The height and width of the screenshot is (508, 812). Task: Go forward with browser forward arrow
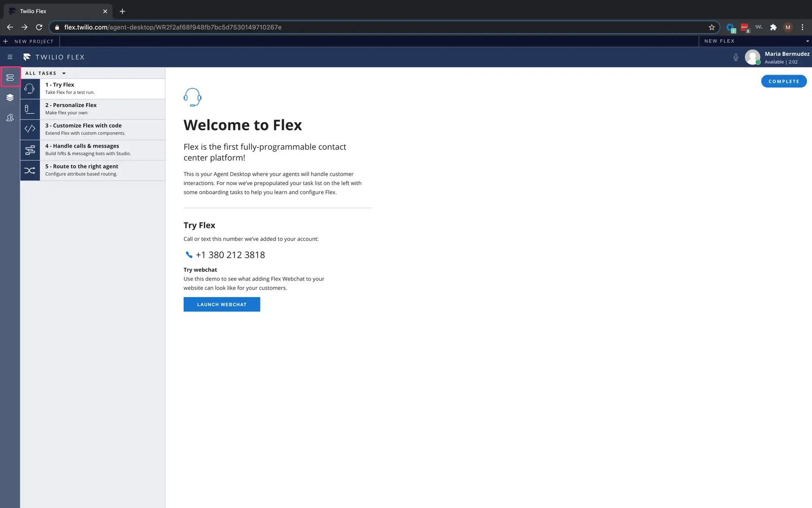pyautogui.click(x=24, y=27)
